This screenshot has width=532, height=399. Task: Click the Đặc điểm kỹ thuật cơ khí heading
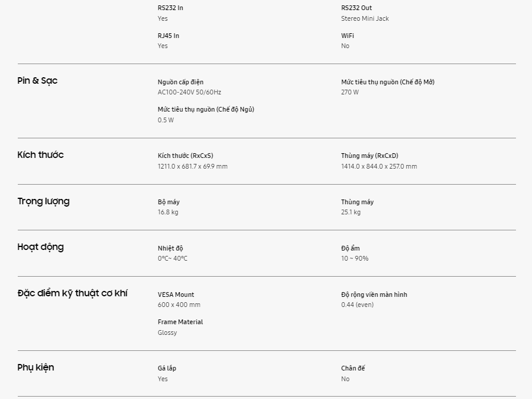tap(72, 293)
